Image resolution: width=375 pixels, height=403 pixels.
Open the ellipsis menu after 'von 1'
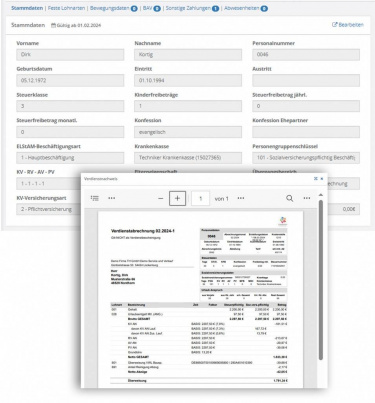coord(241,198)
